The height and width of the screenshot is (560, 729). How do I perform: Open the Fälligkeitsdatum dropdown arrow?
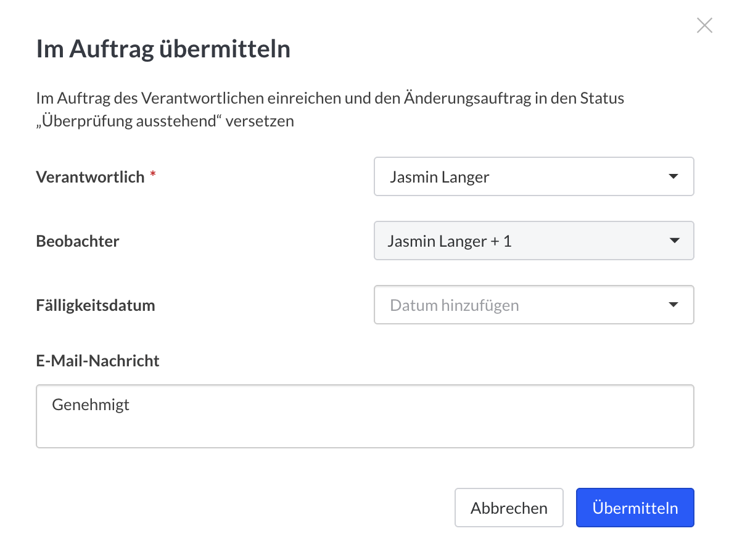[x=673, y=305]
